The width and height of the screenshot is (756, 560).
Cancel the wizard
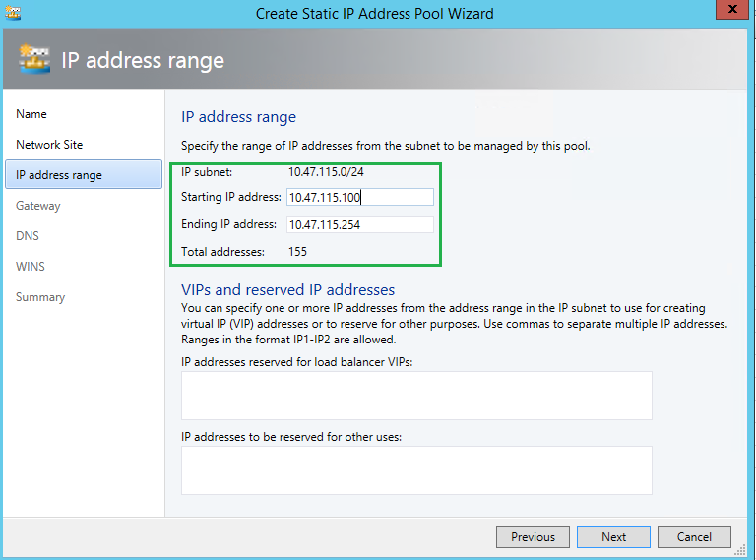click(694, 536)
